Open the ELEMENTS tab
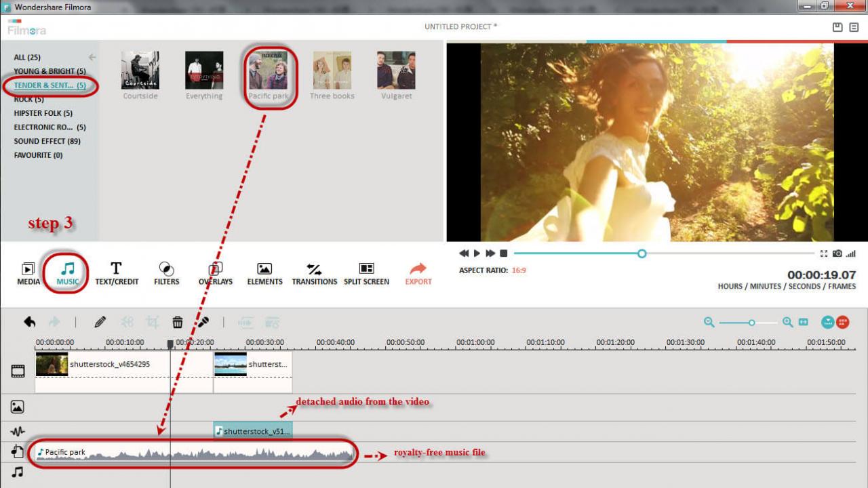The height and width of the screenshot is (488, 868). pos(264,273)
